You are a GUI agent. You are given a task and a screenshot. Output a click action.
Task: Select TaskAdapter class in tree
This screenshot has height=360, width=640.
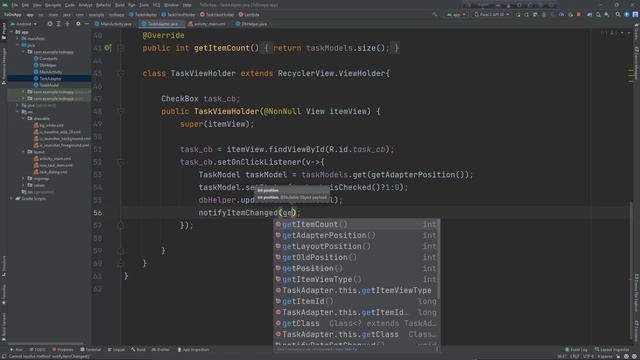coord(47,78)
